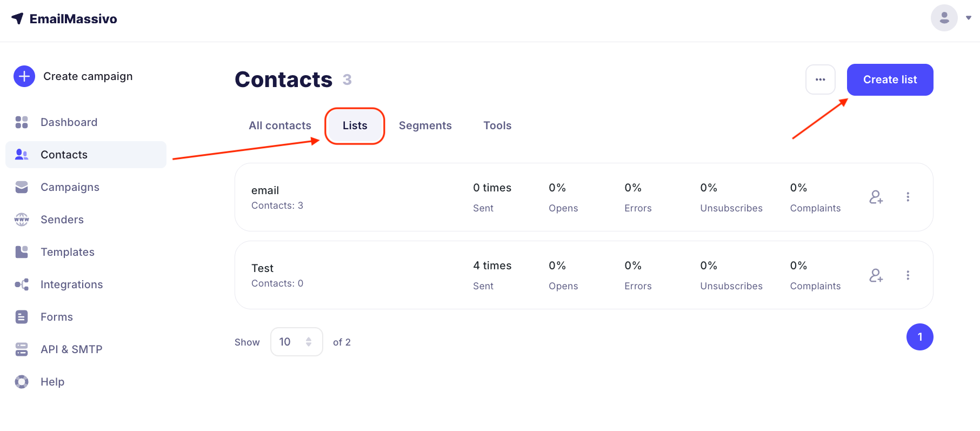Add contact to the Test list

(x=876, y=275)
